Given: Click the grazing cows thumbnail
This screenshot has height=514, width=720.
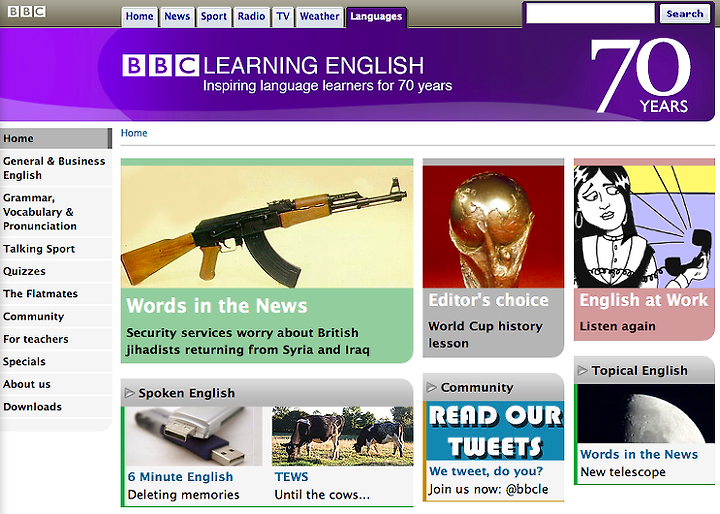Looking at the screenshot, I should (x=343, y=436).
